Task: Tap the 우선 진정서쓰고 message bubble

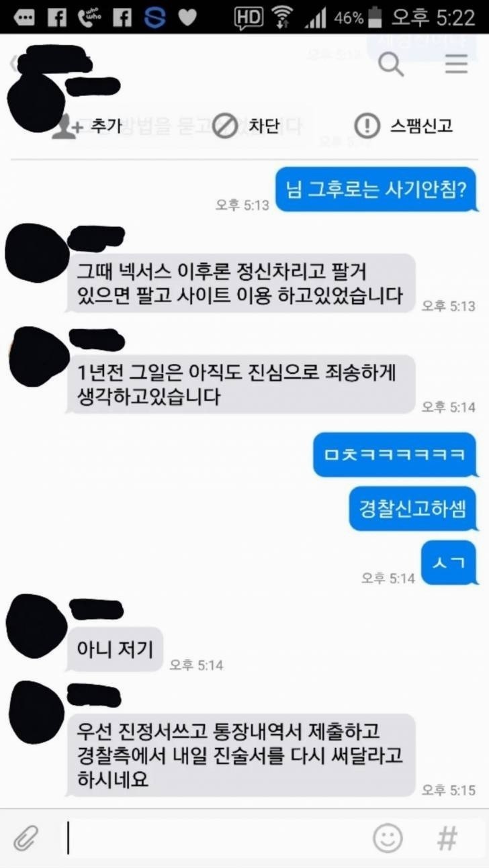Action: coord(241,755)
